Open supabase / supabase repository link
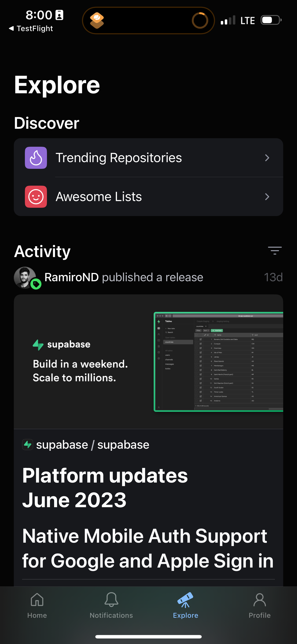The width and height of the screenshot is (297, 644). click(93, 445)
